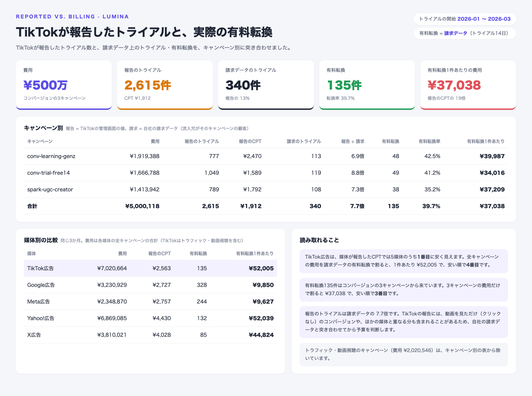Image resolution: width=532 pixels, height=396 pixels.
Task: Click the キャンペーン column header
Action: pos(40,141)
